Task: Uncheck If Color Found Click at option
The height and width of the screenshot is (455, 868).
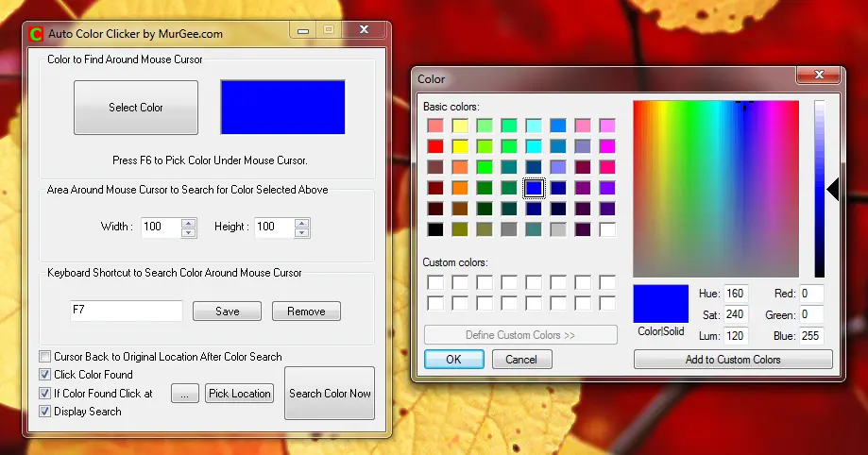Action: pyautogui.click(x=44, y=393)
